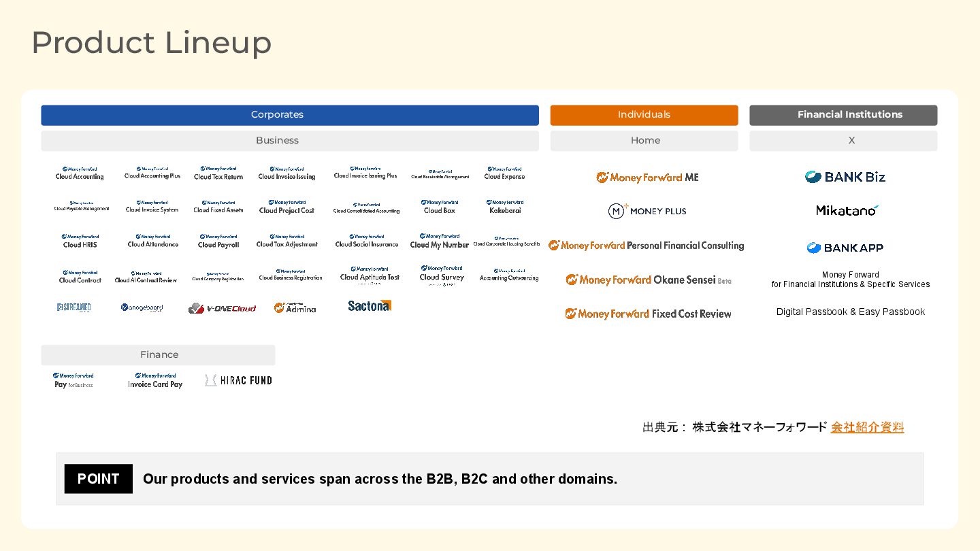
Task: Select the Business sub-header
Action: [290, 141]
